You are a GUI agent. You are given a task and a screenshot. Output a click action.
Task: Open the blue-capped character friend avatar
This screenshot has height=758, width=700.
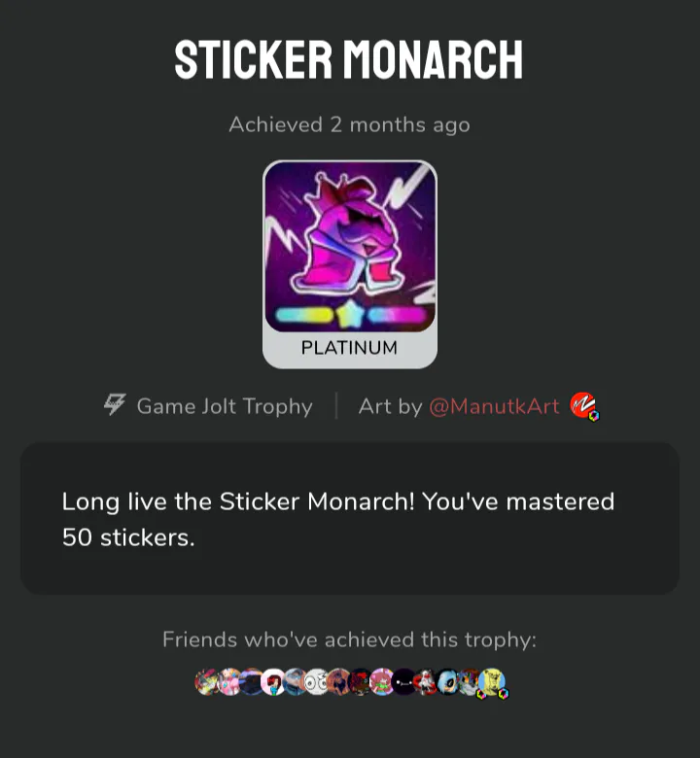click(x=295, y=682)
